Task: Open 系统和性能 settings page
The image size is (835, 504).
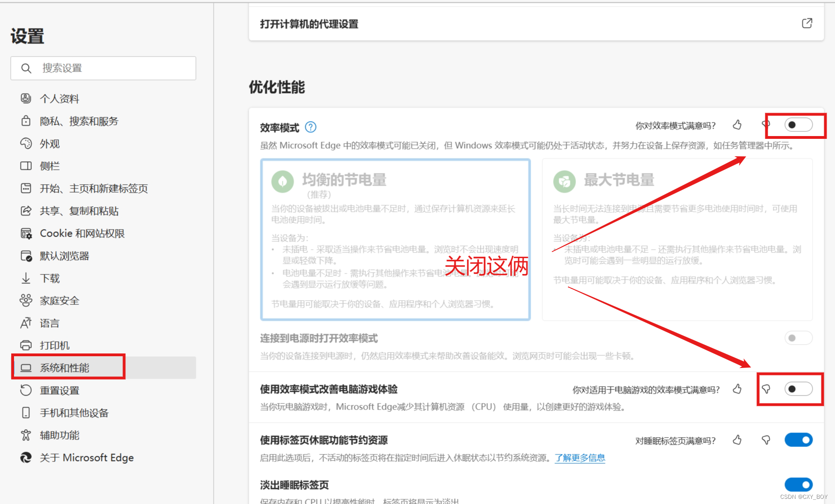Action: click(103, 368)
